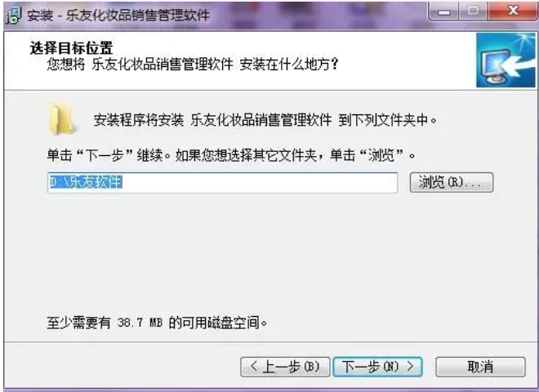Click the disabled maximize button
This screenshot has width=539, height=392.
click(x=473, y=11)
